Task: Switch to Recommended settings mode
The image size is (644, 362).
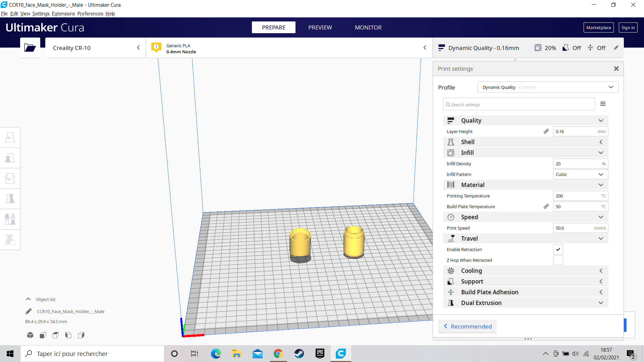Action: tap(468, 326)
